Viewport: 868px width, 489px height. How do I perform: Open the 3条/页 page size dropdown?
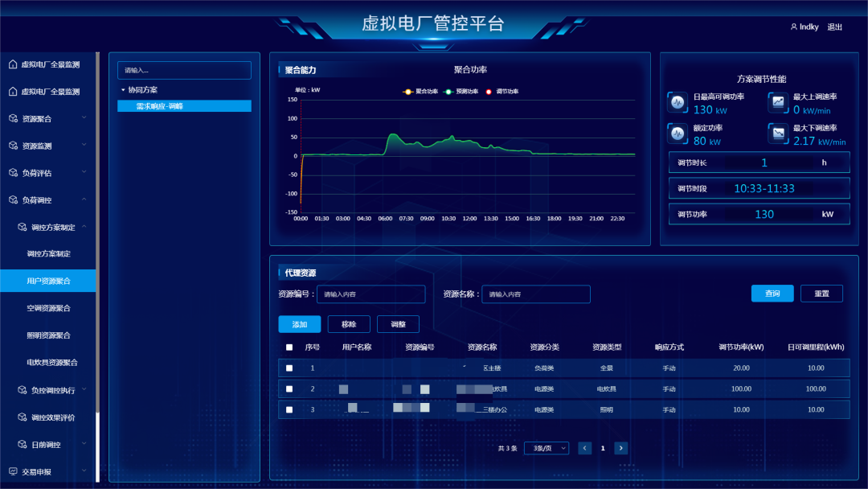pyautogui.click(x=547, y=448)
